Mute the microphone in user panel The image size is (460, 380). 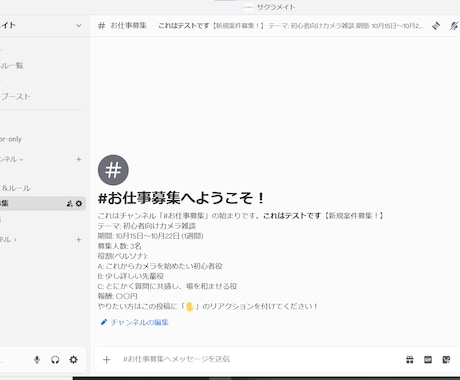[x=37, y=360]
